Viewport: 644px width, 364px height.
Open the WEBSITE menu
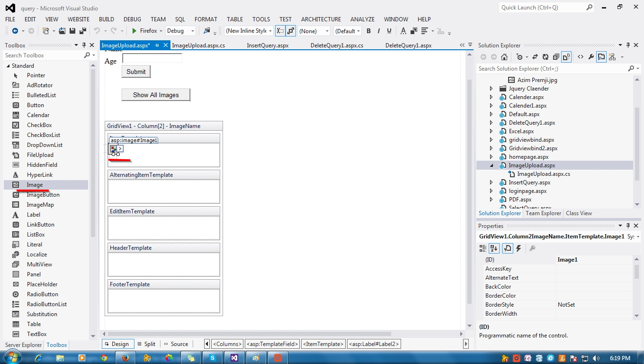(79, 19)
